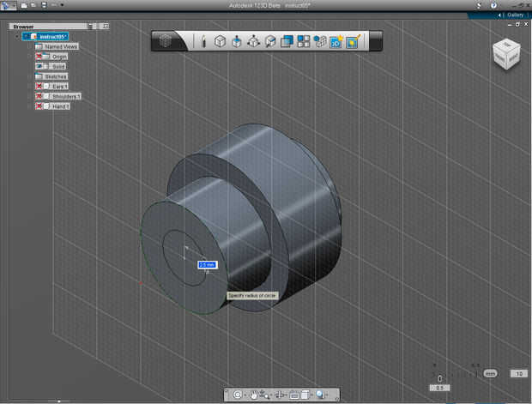
Task: Click the ViewCube front face
Action: [499, 57]
